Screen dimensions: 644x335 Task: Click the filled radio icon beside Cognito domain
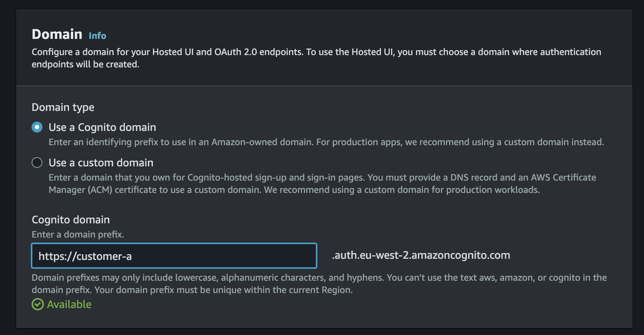pos(37,127)
